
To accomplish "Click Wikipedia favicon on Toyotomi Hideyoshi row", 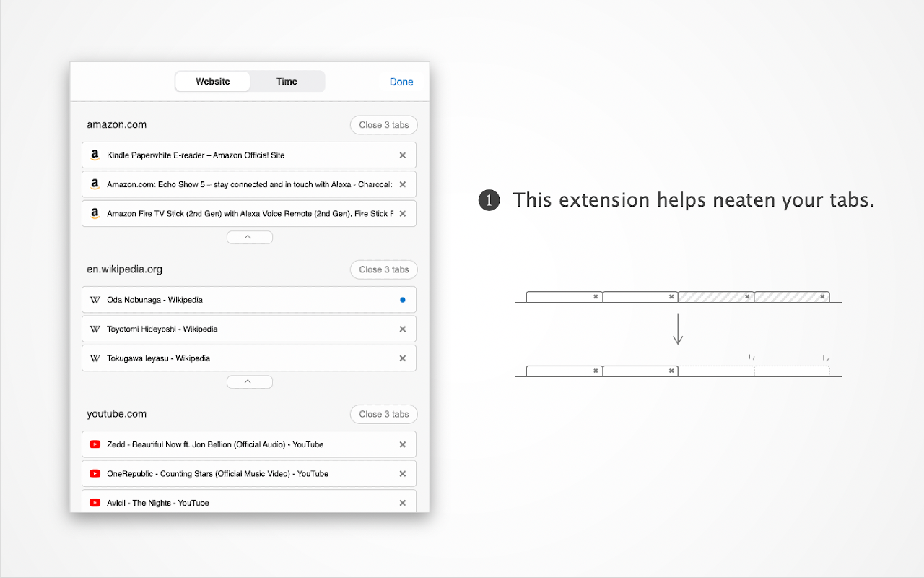I will [x=95, y=329].
